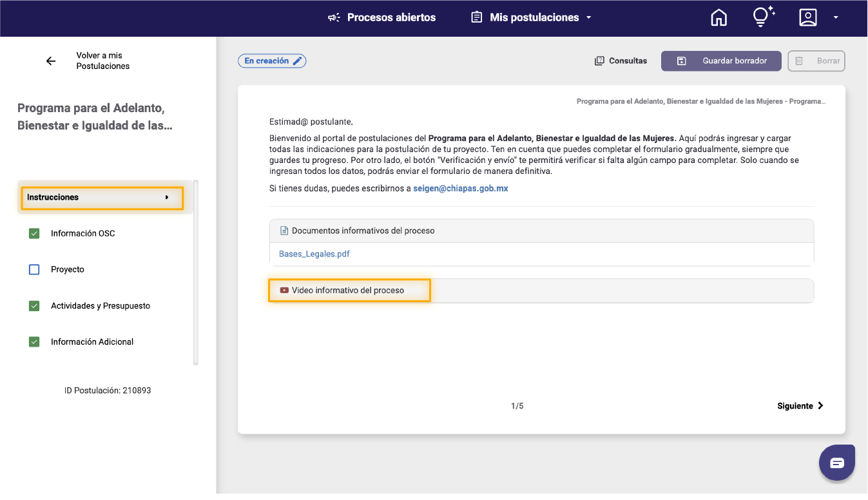
Task: Expand Mis postulaciones dropdown arrow
Action: coord(589,18)
